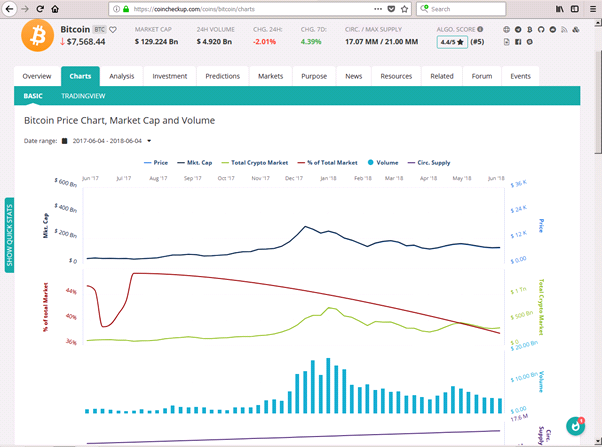Click the Basic chart view button

[34, 96]
